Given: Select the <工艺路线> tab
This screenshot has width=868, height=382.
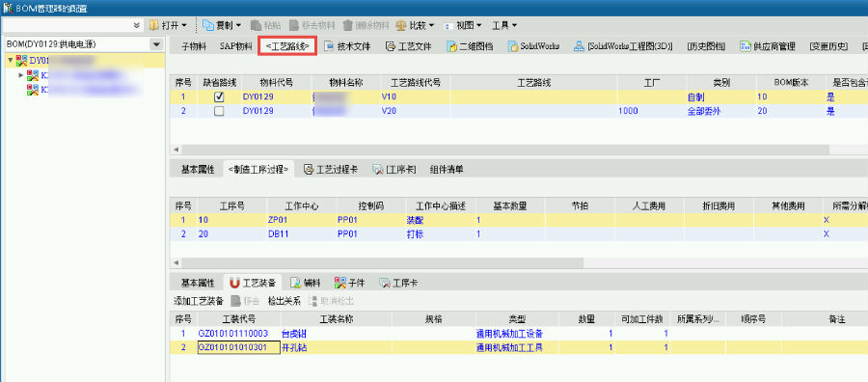Looking at the screenshot, I should click(x=287, y=46).
